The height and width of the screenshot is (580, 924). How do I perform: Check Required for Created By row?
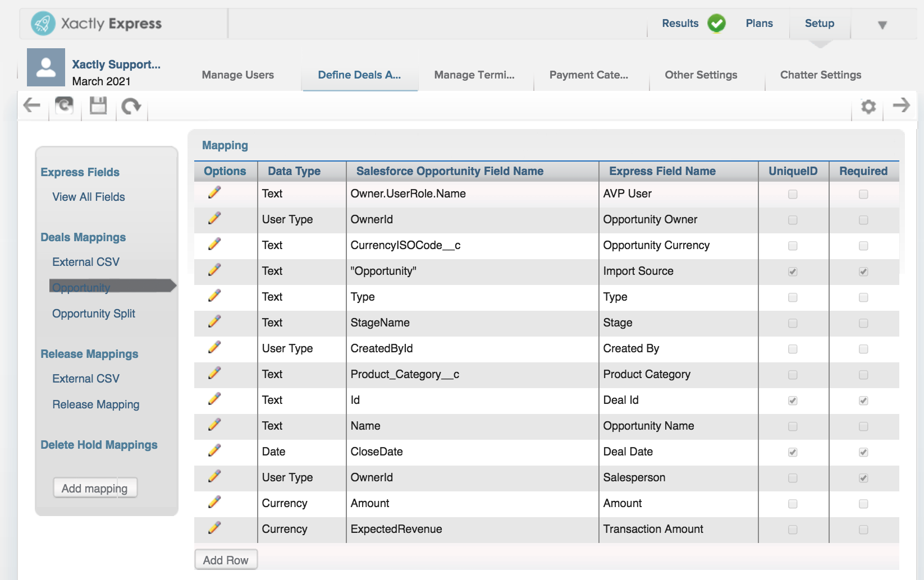coord(863,349)
